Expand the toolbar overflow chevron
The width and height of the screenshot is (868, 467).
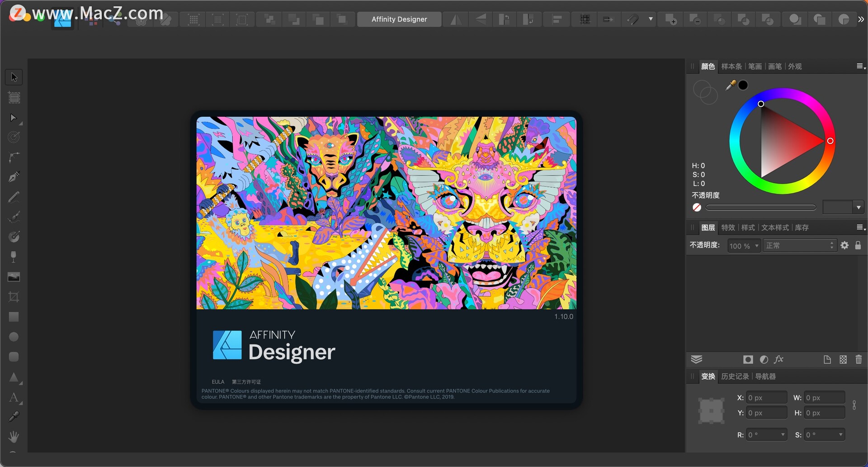(861, 19)
